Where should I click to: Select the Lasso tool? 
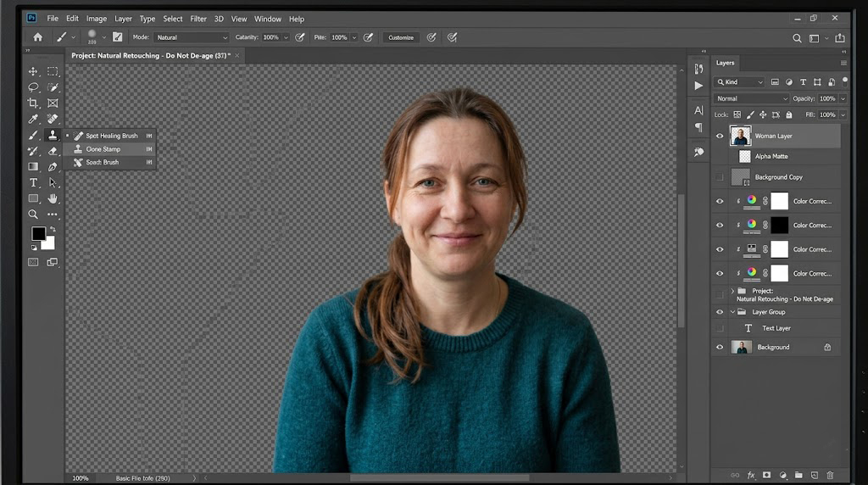(33, 87)
